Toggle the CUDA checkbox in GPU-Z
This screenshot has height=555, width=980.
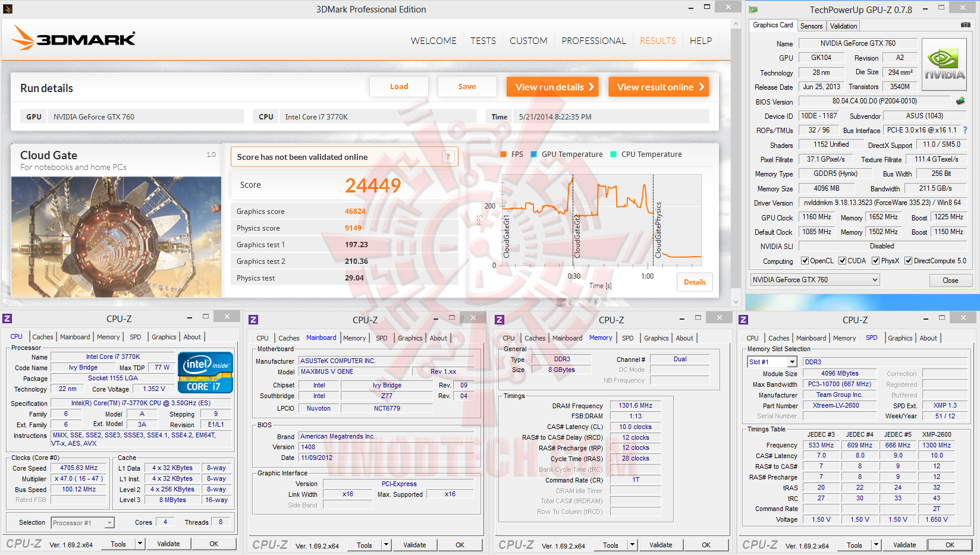click(842, 260)
